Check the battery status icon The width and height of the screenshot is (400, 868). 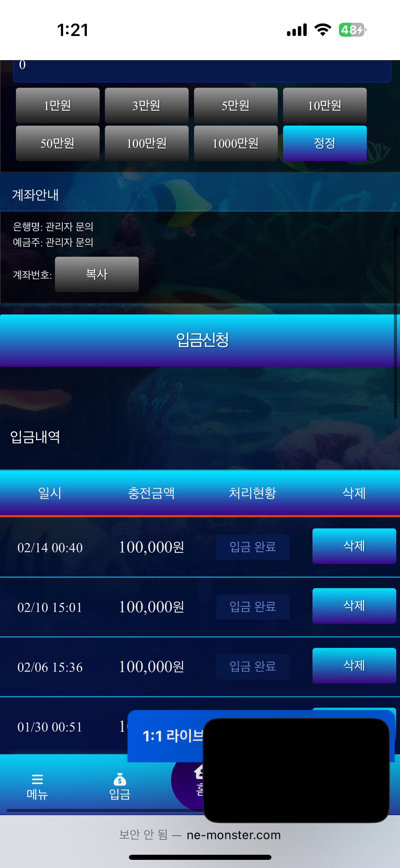tap(353, 30)
